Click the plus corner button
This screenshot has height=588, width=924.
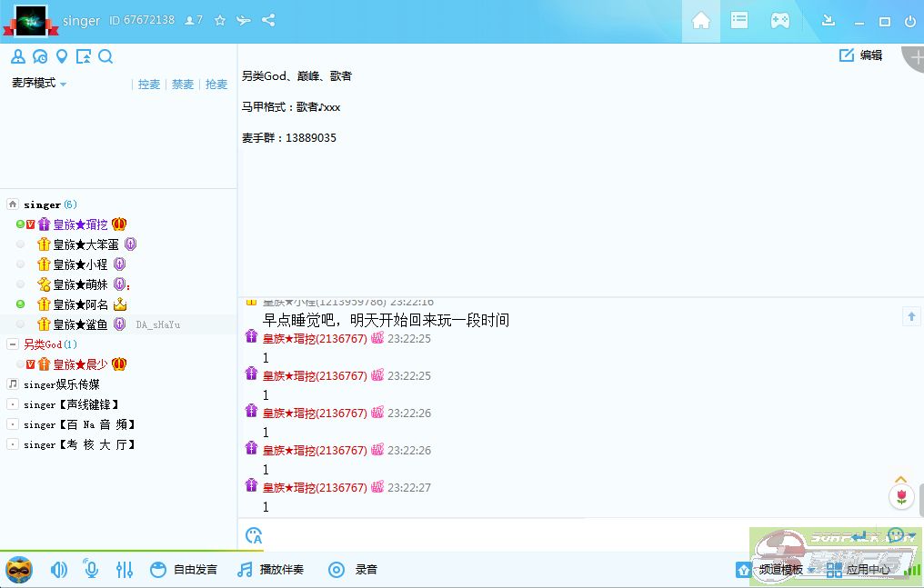click(915, 57)
